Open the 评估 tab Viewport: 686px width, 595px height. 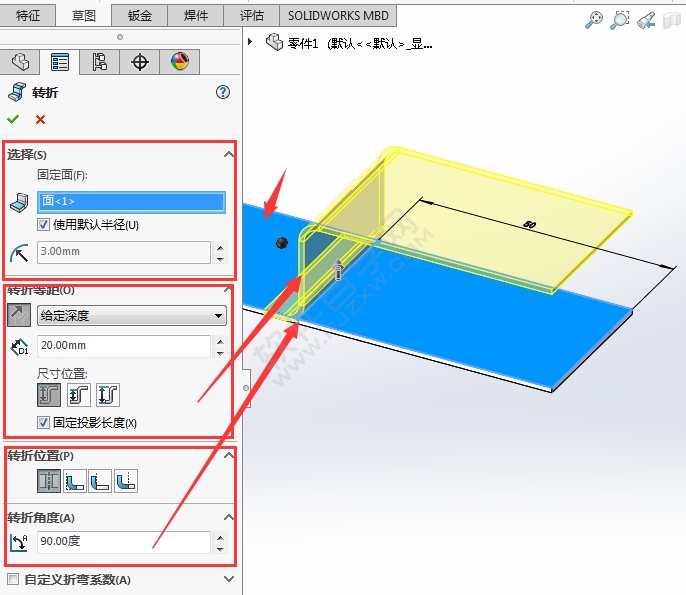pyautogui.click(x=252, y=16)
